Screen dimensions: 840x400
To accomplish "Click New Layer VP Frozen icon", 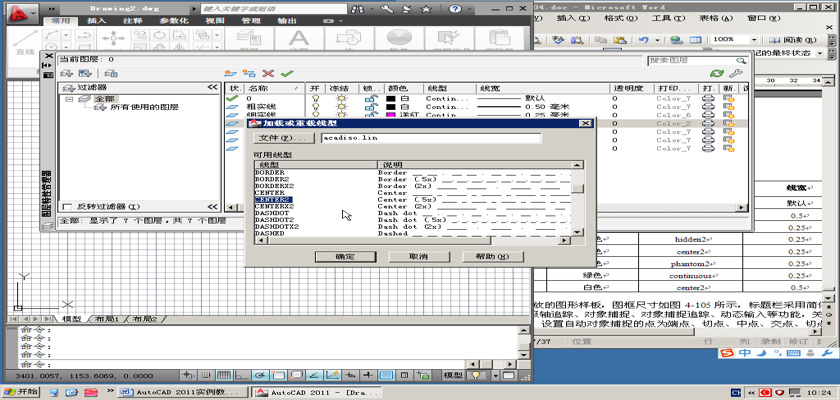I will (249, 73).
